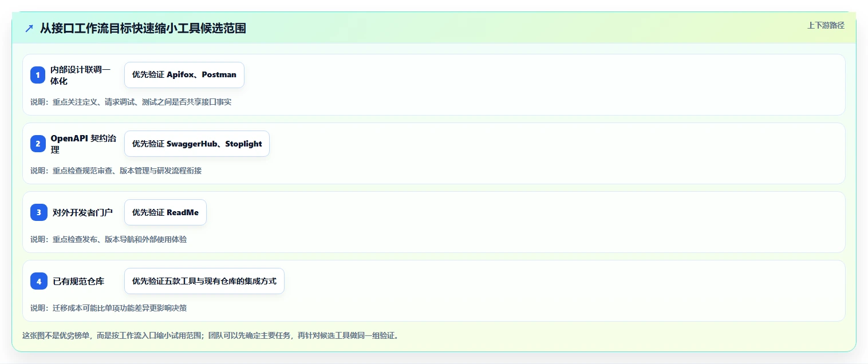Select the 内部设计联调一体化 label

[80, 75]
